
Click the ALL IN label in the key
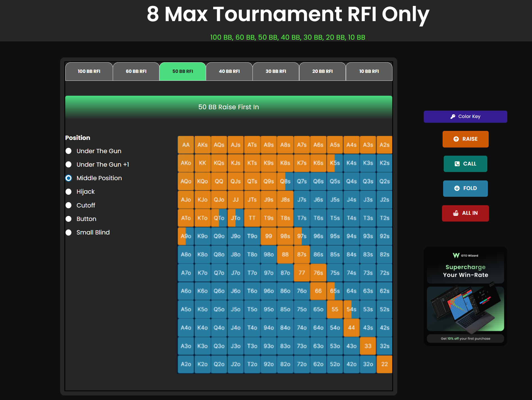coord(470,213)
